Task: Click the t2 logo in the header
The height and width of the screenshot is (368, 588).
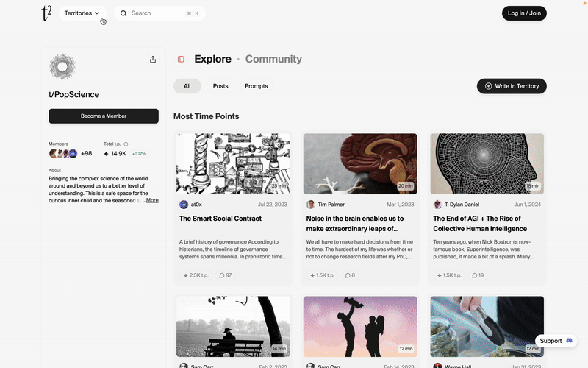Action: [x=46, y=13]
